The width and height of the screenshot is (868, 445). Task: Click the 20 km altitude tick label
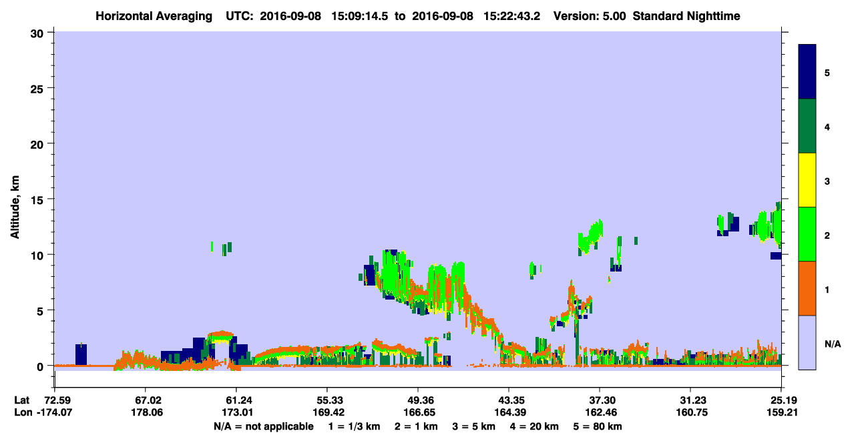click(39, 143)
